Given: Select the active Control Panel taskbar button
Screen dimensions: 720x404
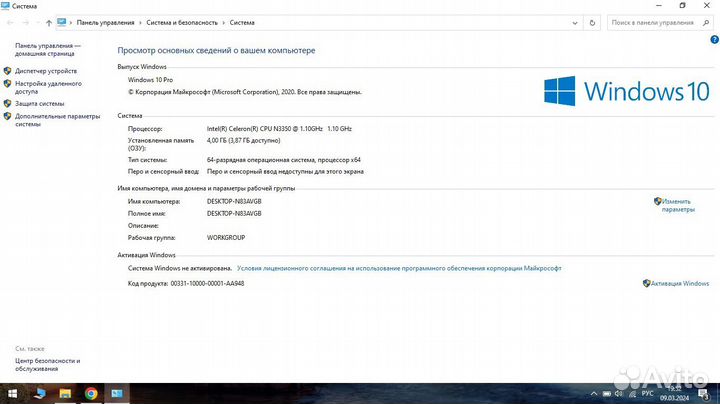Looking at the screenshot, I should click(117, 393).
